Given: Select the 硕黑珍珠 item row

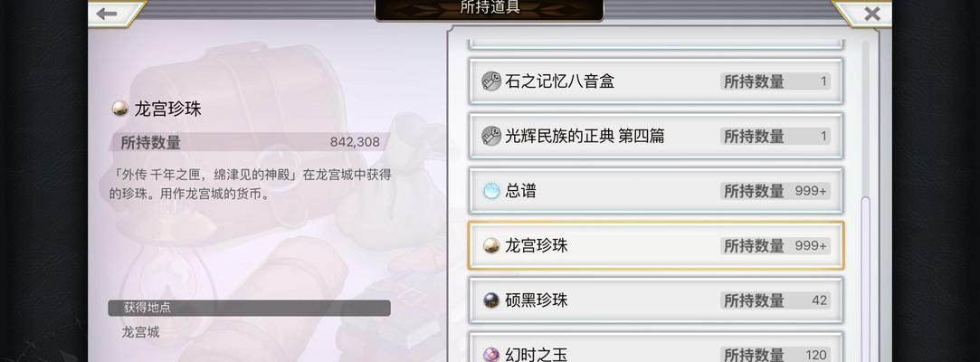Looking at the screenshot, I should click(x=656, y=300).
